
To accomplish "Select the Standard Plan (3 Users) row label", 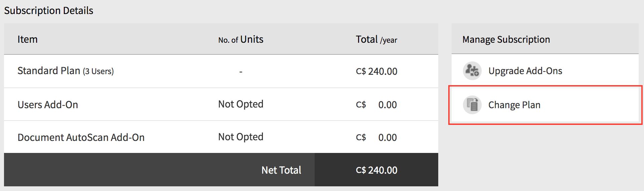I will point(65,71).
